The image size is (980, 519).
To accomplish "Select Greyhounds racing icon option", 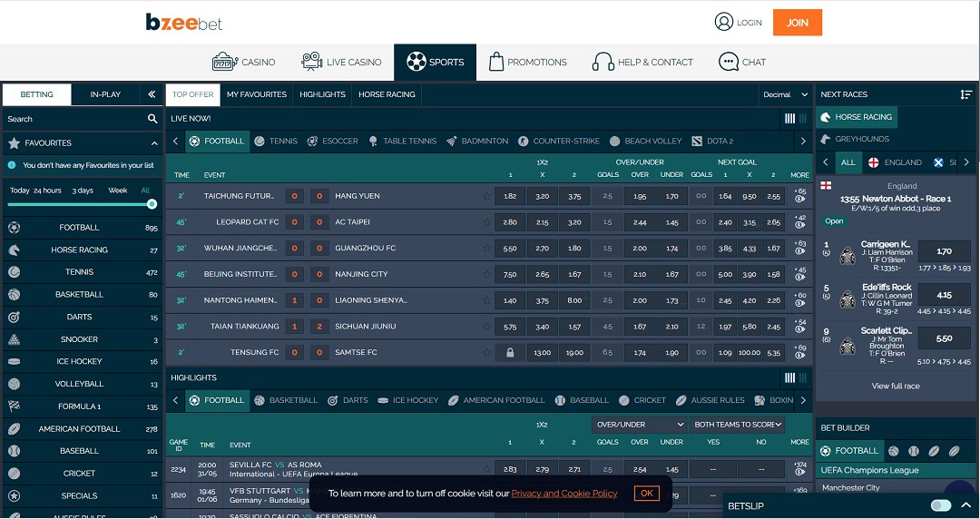I will pyautogui.click(x=826, y=139).
